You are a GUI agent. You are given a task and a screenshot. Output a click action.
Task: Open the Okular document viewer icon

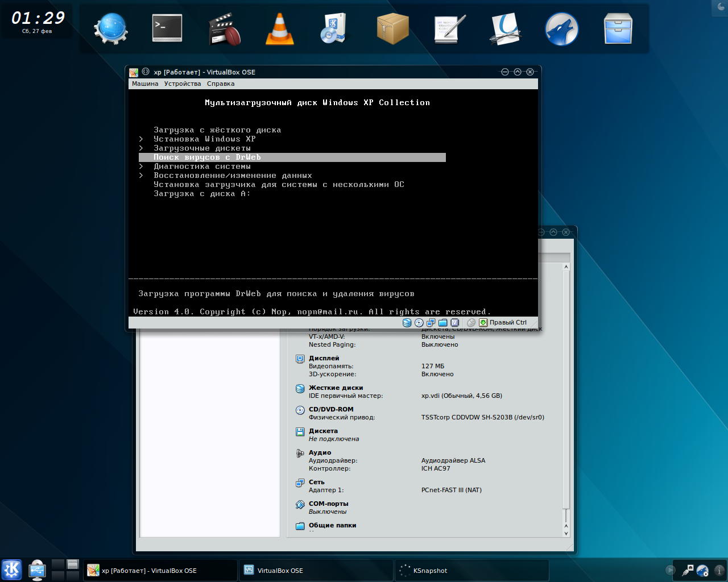506,29
